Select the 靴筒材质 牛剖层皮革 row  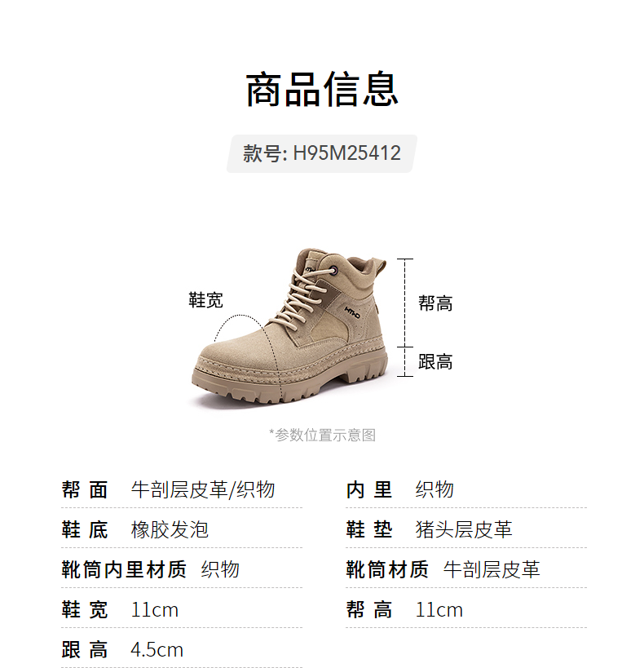466,569
